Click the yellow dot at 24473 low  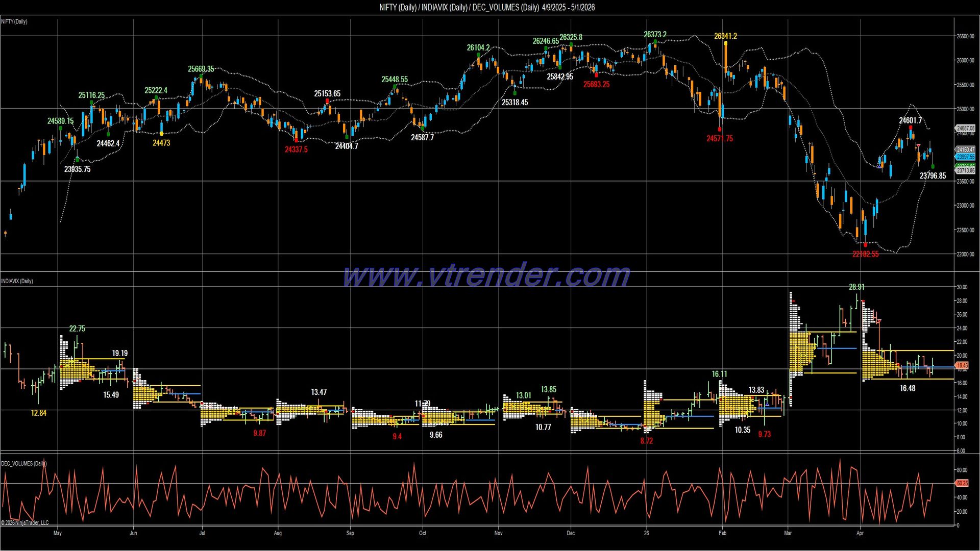point(161,134)
